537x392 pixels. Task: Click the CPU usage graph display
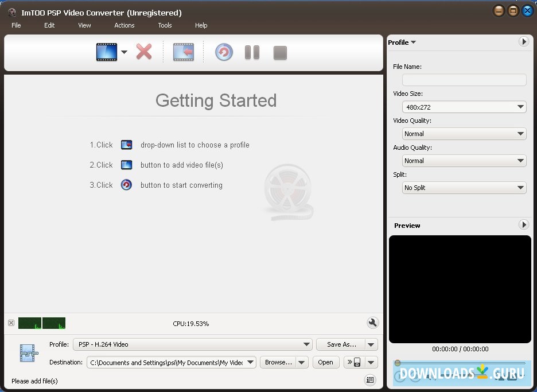[x=42, y=323]
